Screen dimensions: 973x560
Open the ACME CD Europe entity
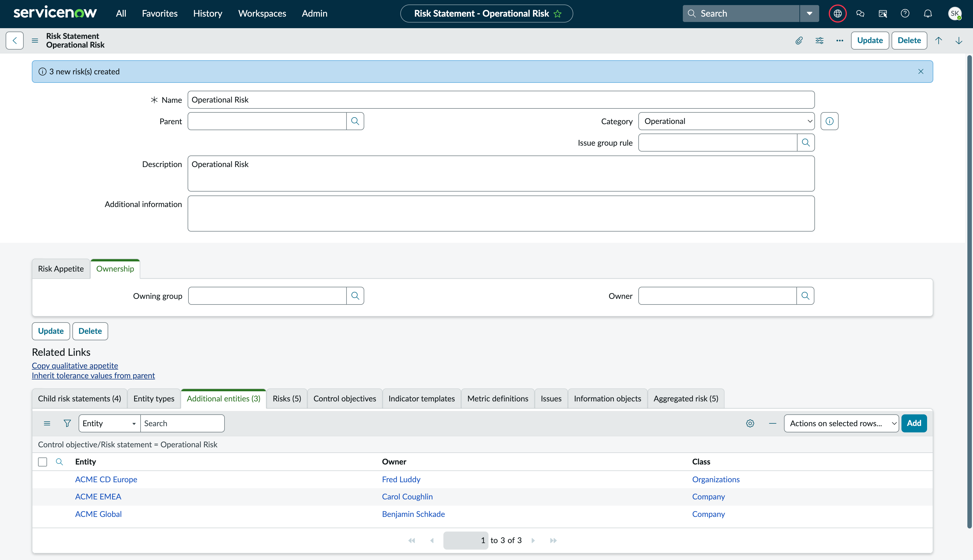point(106,480)
